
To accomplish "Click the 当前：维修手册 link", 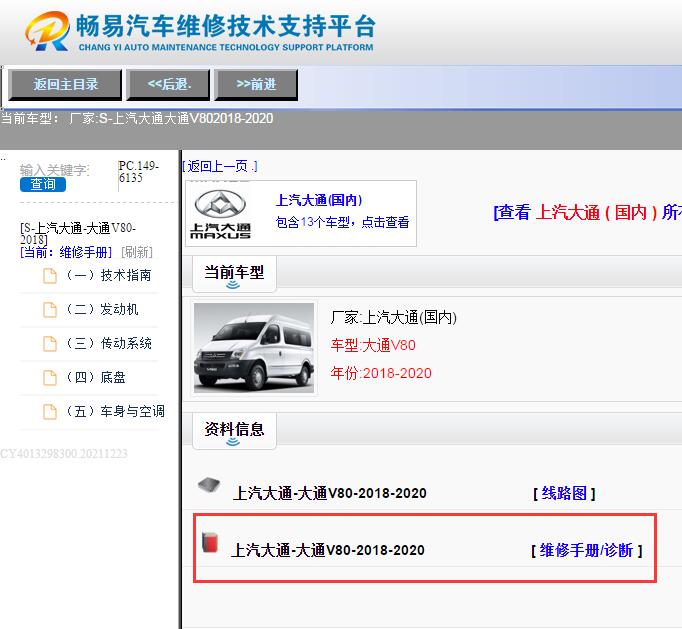I will click(x=66, y=252).
